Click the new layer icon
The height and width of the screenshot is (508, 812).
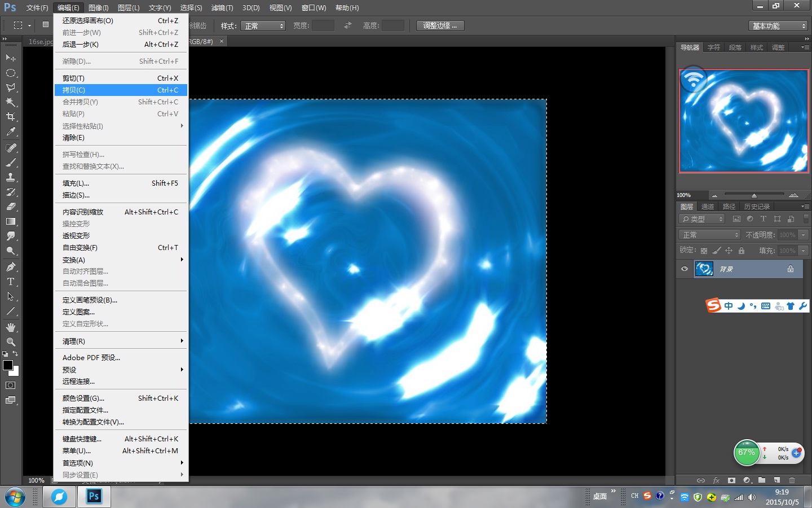777,480
